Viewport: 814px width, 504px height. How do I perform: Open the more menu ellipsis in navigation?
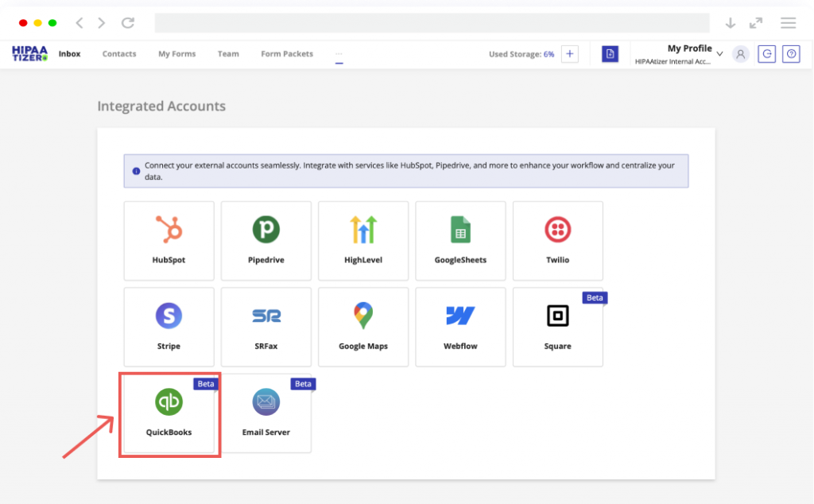[339, 54]
